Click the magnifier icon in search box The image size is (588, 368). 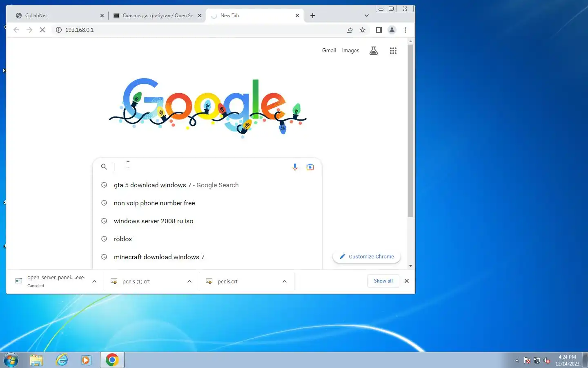(104, 167)
